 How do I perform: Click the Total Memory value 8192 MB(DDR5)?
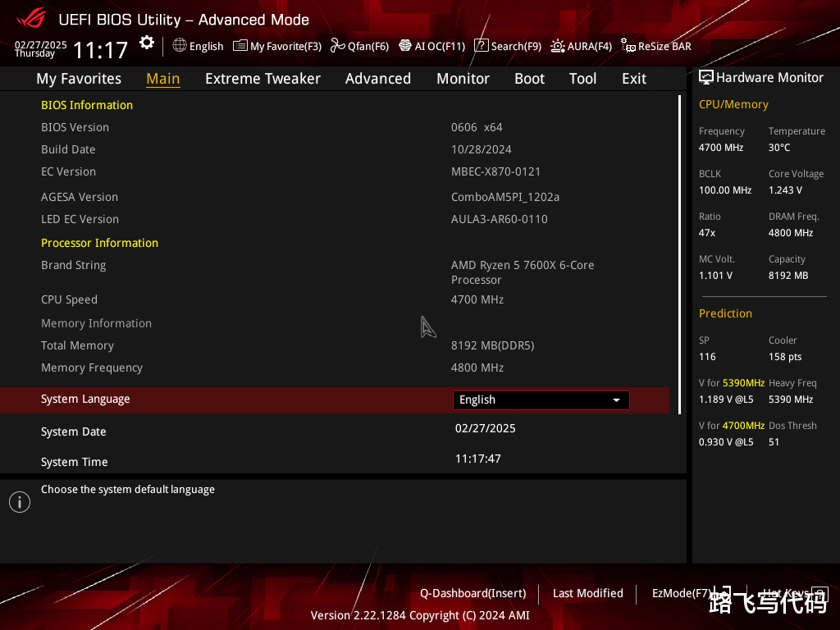tap(492, 345)
